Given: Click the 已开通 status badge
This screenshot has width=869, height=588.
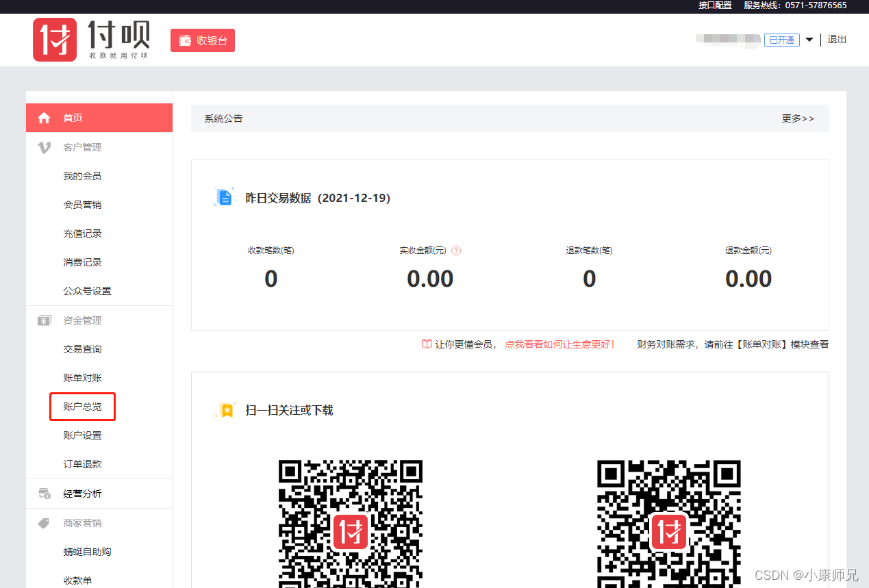Looking at the screenshot, I should (x=782, y=40).
